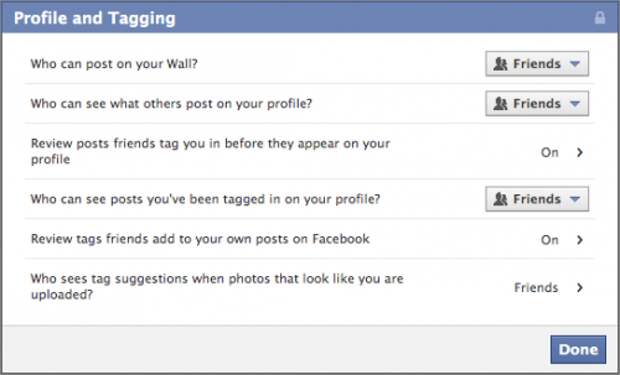This screenshot has width=620, height=375.
Task: Click the people icon in the tagged posts dropdown
Action: tap(500, 199)
